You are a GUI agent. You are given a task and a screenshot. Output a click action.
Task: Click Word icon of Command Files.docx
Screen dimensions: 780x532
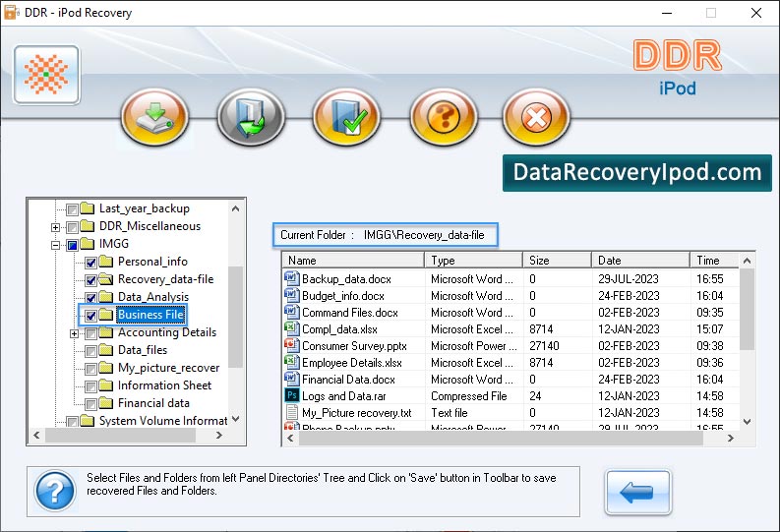(x=291, y=313)
